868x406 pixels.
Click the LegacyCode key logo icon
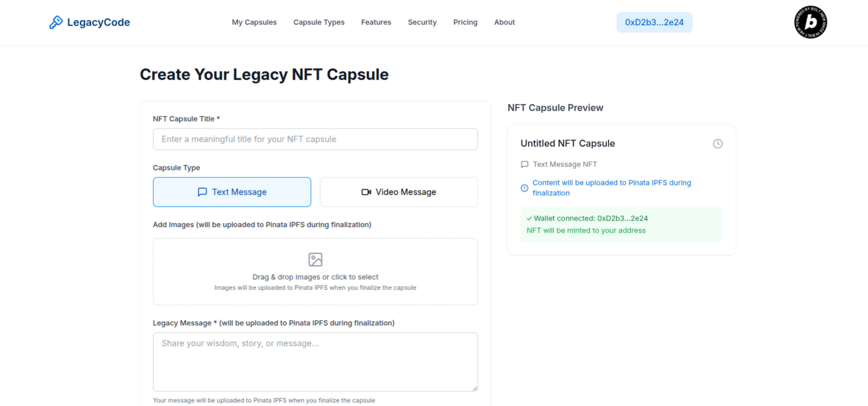tap(56, 22)
